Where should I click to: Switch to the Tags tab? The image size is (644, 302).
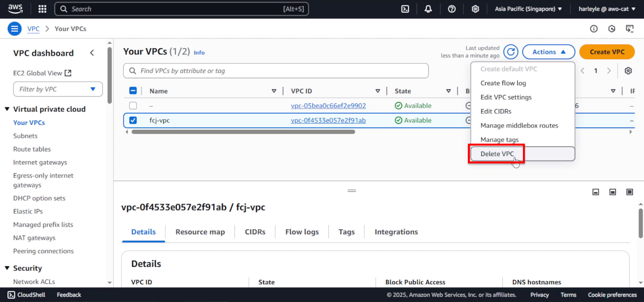pos(346,232)
